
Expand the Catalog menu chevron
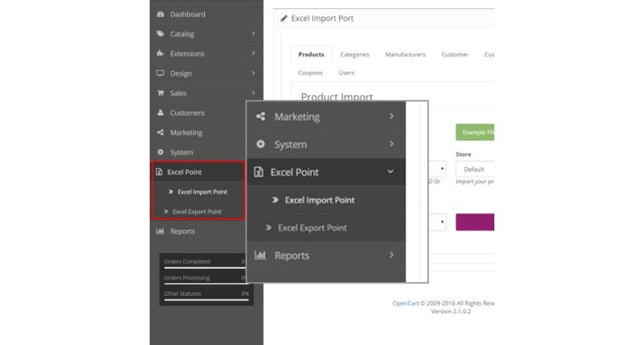253,34
